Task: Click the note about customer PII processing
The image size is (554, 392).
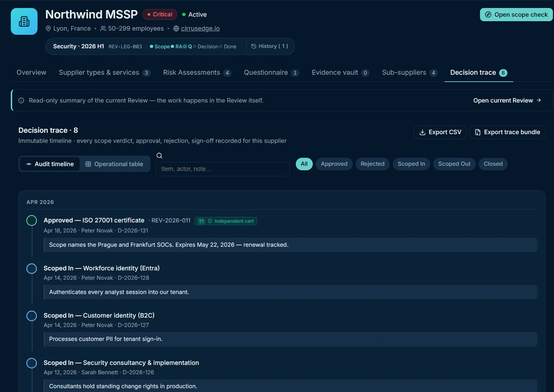Action: [x=291, y=339]
